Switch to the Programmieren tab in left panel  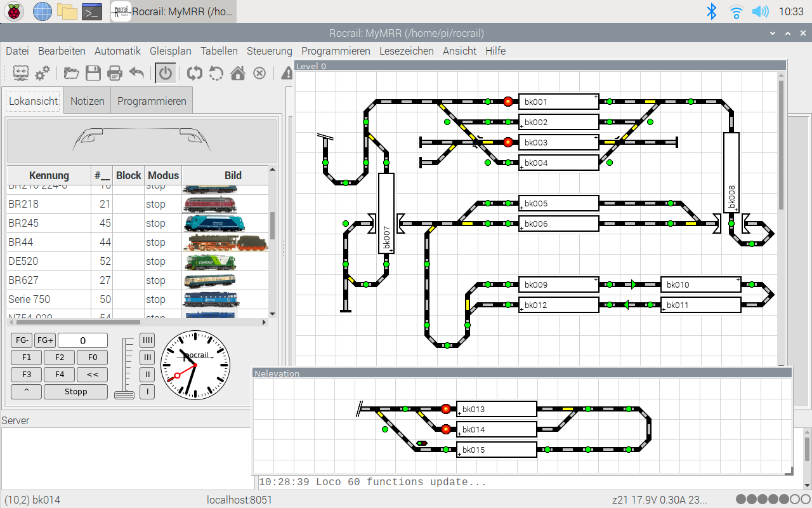(152, 101)
